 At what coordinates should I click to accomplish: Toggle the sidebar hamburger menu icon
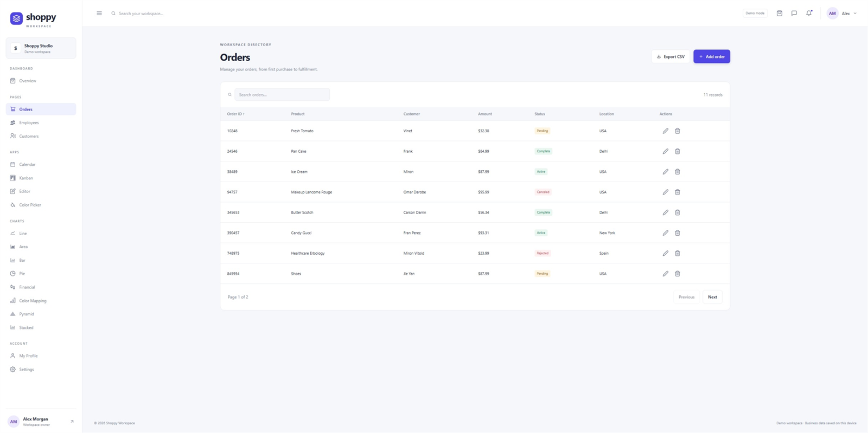coord(99,13)
